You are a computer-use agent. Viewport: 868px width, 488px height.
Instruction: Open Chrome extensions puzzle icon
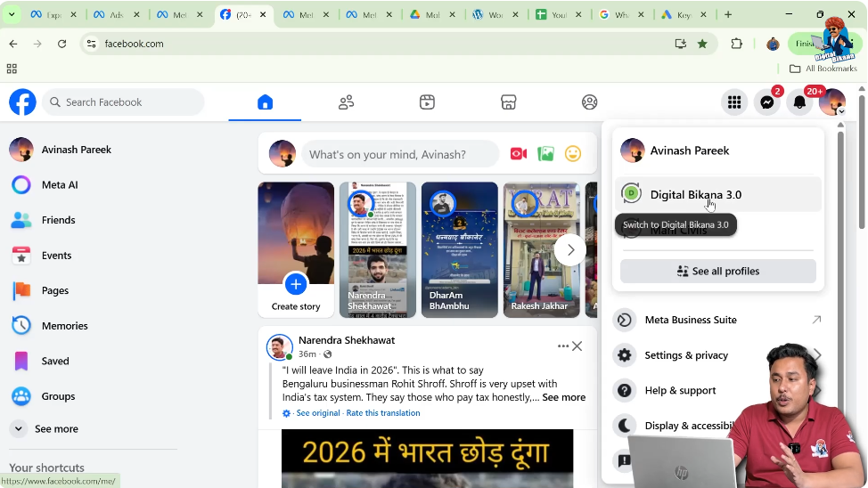tap(736, 44)
